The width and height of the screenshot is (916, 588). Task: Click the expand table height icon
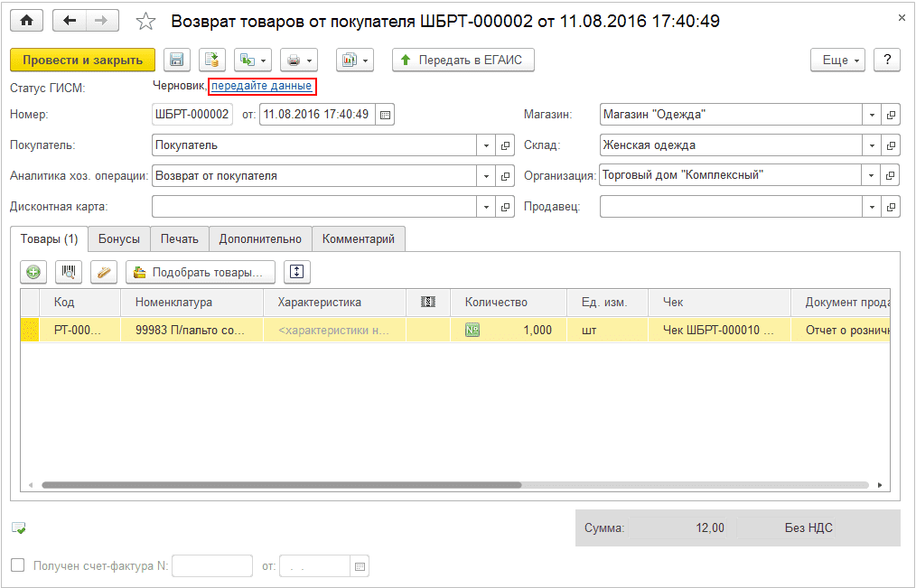(297, 272)
